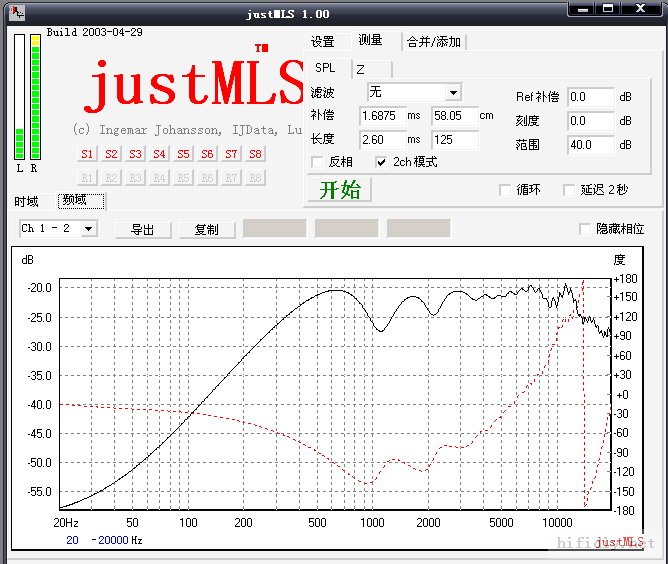Enable the 反相 invert phase checkbox
The image size is (668, 564).
319,162
